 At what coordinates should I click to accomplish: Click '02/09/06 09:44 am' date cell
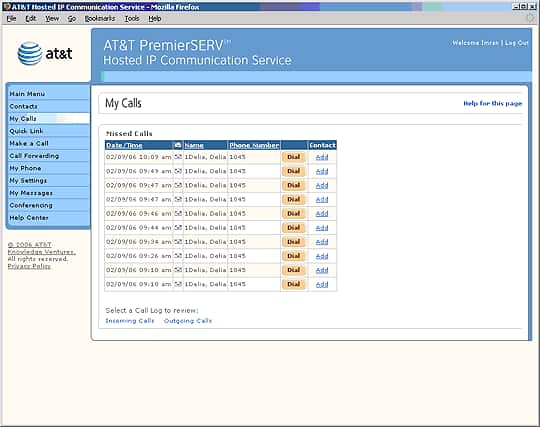point(138,228)
